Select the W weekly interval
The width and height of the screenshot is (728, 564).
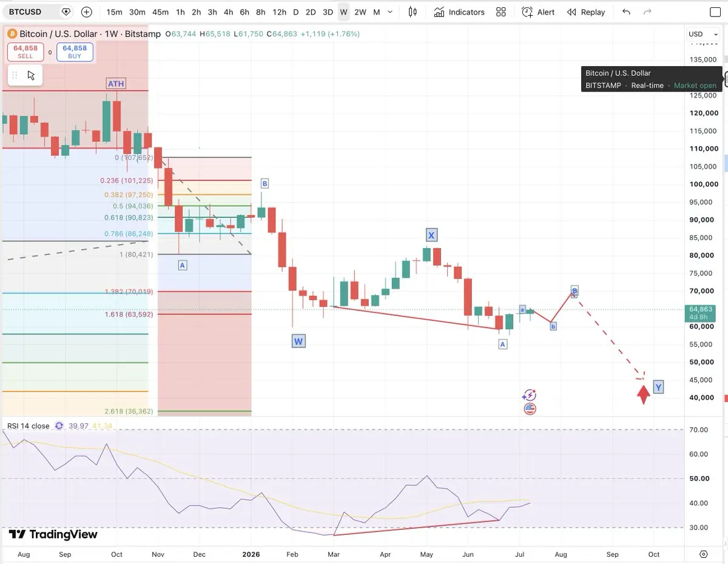pyautogui.click(x=343, y=12)
